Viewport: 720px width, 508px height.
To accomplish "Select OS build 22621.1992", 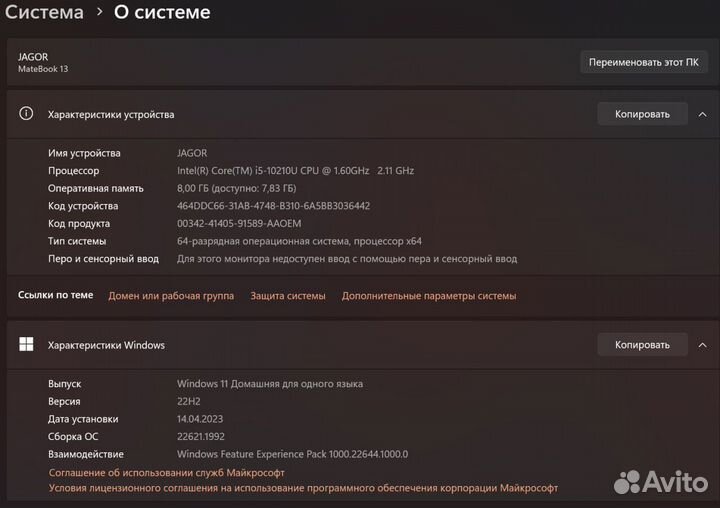I will click(x=201, y=436).
